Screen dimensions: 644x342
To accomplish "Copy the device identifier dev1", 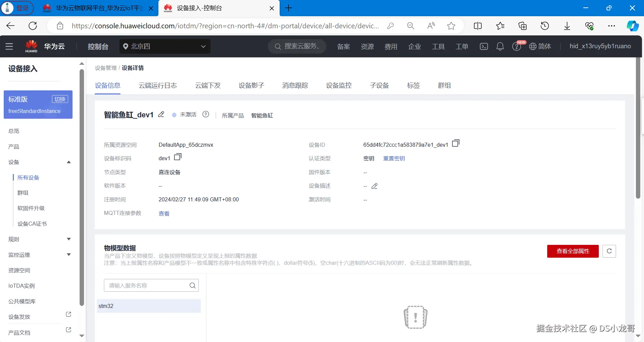I will tap(178, 157).
